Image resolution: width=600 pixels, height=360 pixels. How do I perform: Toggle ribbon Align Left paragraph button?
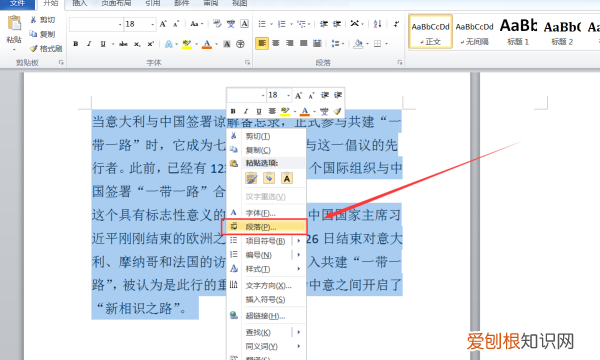point(262,43)
